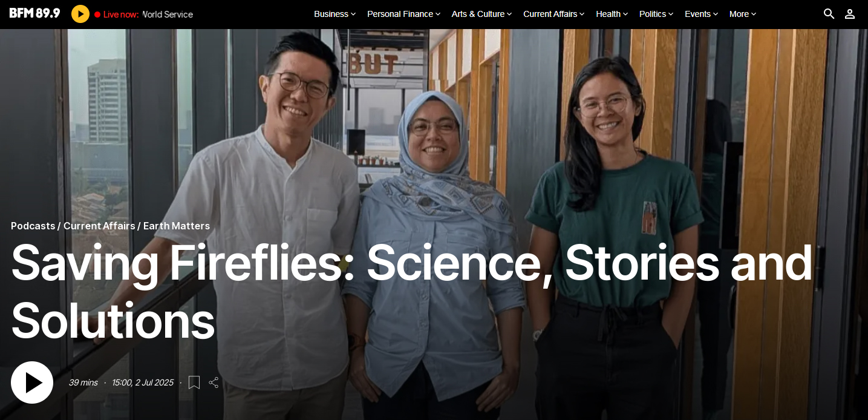Bookmark this Saving Fireflies podcast episode
The height and width of the screenshot is (420, 868).
(x=194, y=382)
